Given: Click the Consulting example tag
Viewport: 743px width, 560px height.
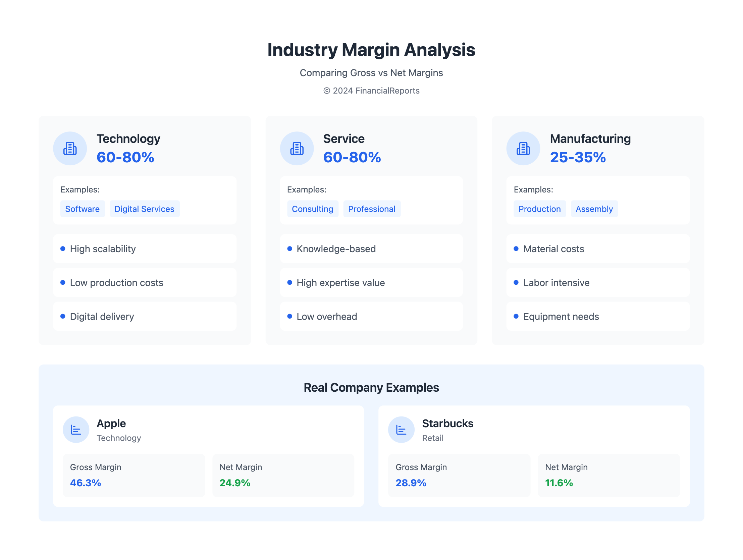Looking at the screenshot, I should pos(312,209).
